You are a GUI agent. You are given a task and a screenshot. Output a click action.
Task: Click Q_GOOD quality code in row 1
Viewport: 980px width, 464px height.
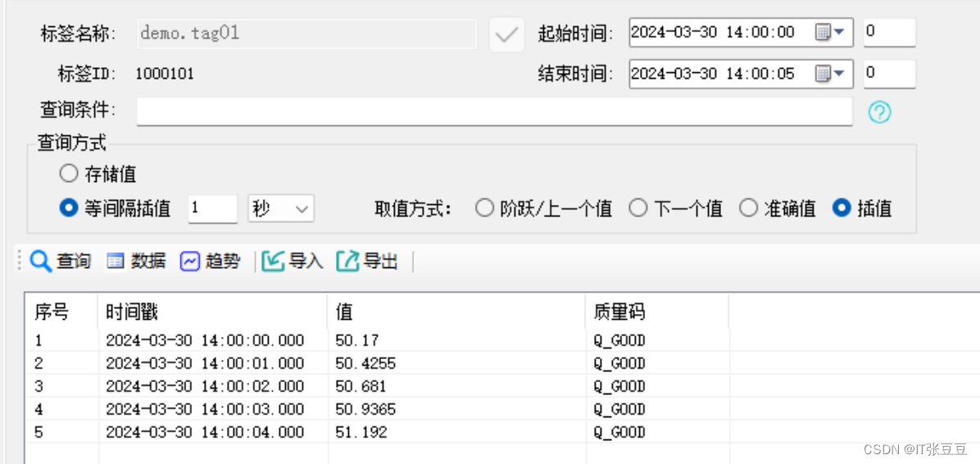pyautogui.click(x=619, y=341)
